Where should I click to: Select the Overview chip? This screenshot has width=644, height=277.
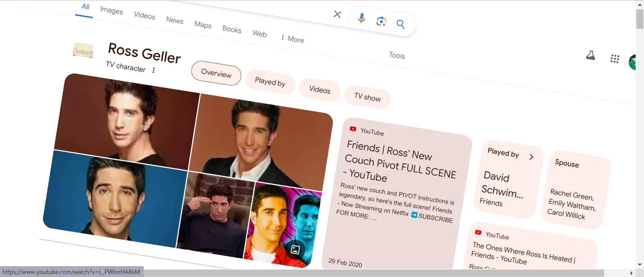tap(216, 73)
